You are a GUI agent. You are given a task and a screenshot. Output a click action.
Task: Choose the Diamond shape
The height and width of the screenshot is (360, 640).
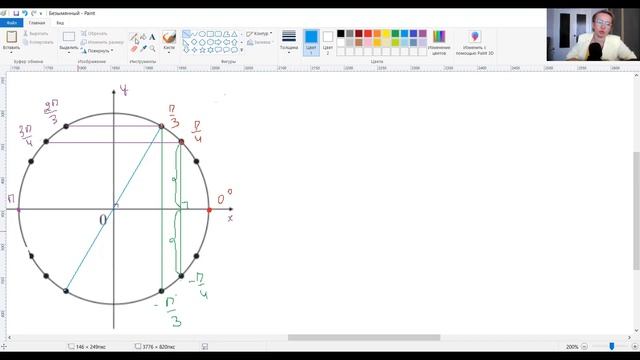tap(194, 42)
